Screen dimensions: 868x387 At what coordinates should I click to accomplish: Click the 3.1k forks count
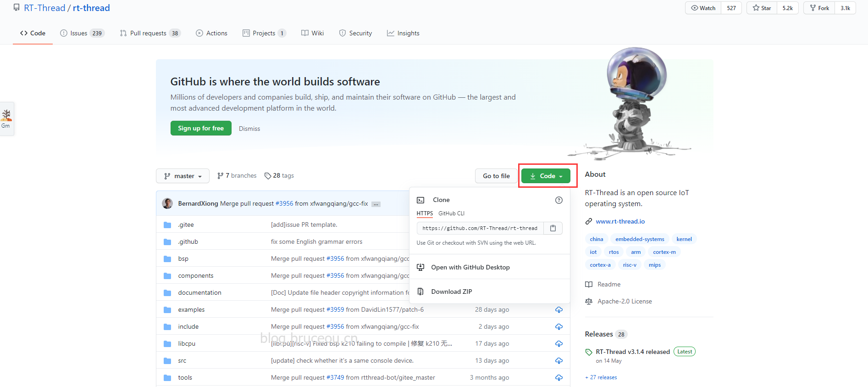[845, 8]
